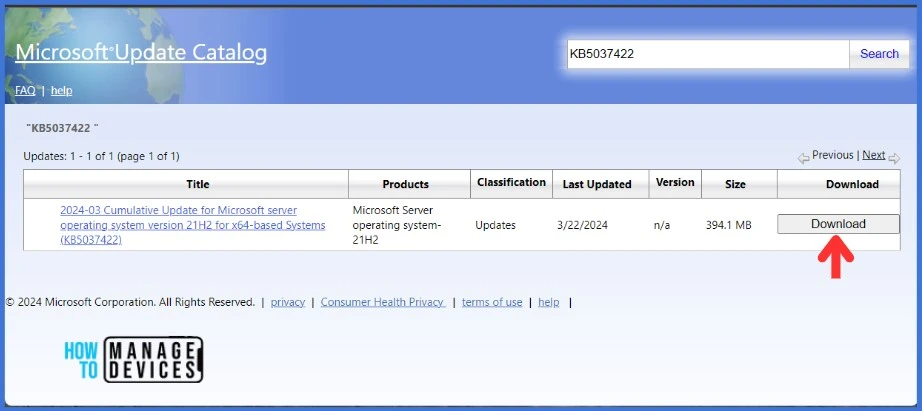Click the left arrow icon beside Previous
The height and width of the screenshot is (411, 922).
pyautogui.click(x=804, y=158)
